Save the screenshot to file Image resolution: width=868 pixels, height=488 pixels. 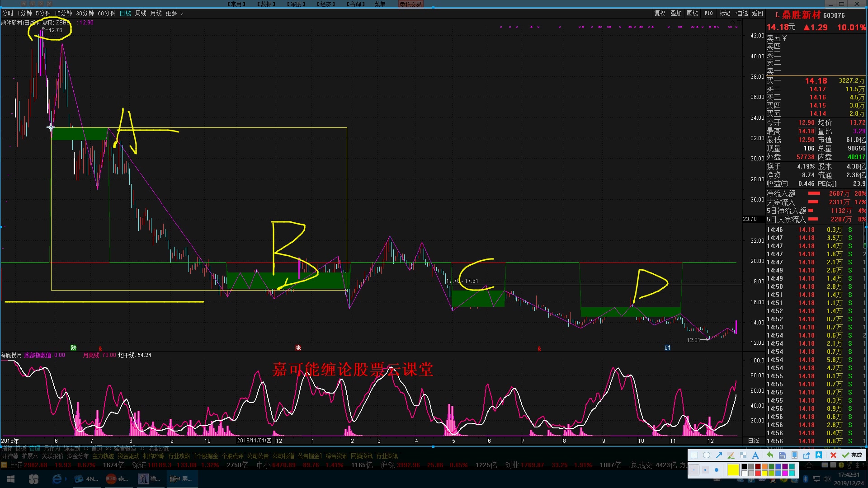(x=782, y=455)
